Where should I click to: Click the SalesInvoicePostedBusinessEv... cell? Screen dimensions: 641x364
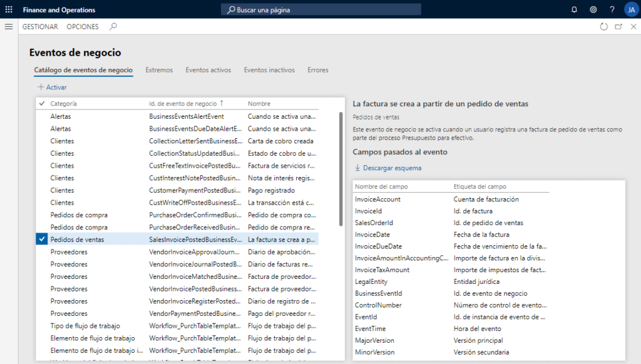coord(195,240)
